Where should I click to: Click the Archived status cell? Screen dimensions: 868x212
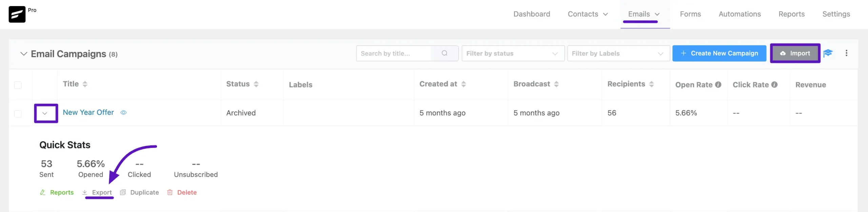(241, 113)
